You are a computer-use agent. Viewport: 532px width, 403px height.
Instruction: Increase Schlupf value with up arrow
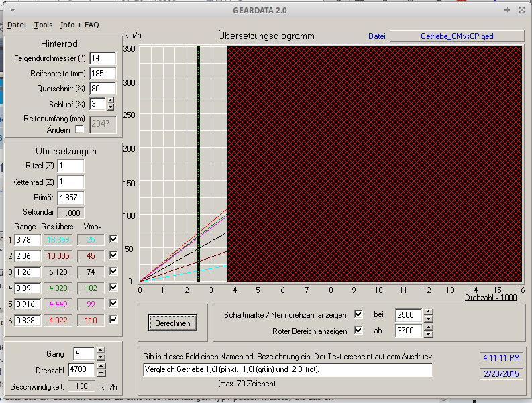(x=111, y=101)
